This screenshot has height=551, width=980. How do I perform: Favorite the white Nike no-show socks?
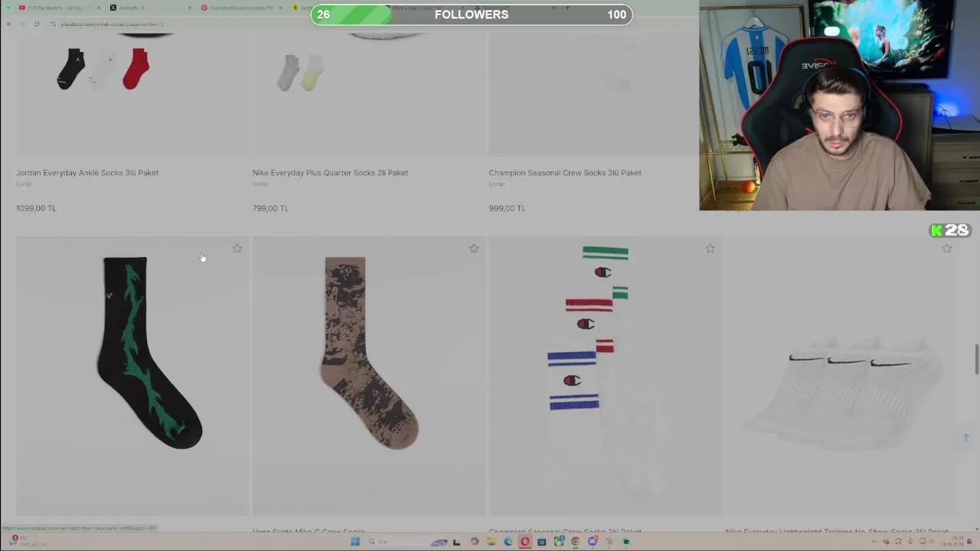(947, 249)
